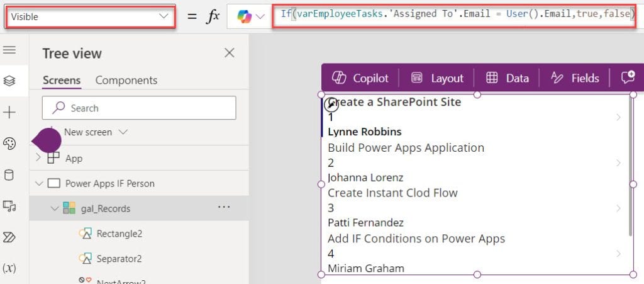Select 'Build Power Apps Application' item
The height and width of the screenshot is (284, 644).
(406, 147)
